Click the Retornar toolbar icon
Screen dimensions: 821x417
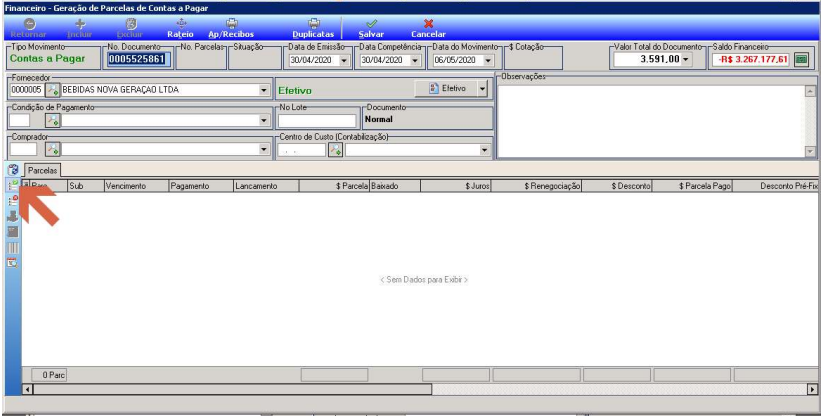[x=30, y=24]
